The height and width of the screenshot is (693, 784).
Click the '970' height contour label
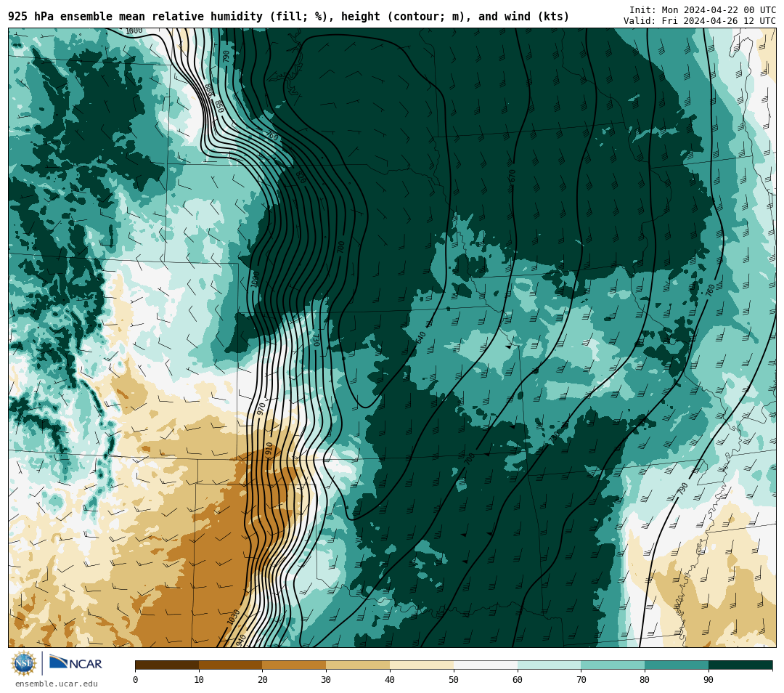point(261,408)
